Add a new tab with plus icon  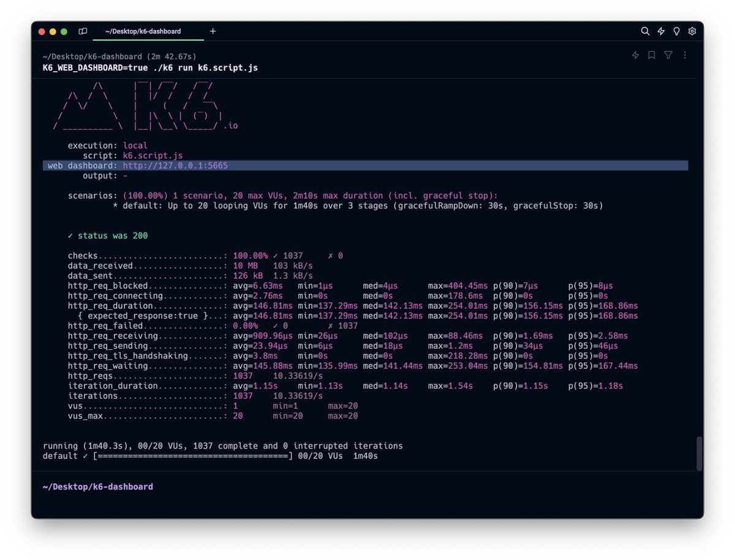click(213, 31)
